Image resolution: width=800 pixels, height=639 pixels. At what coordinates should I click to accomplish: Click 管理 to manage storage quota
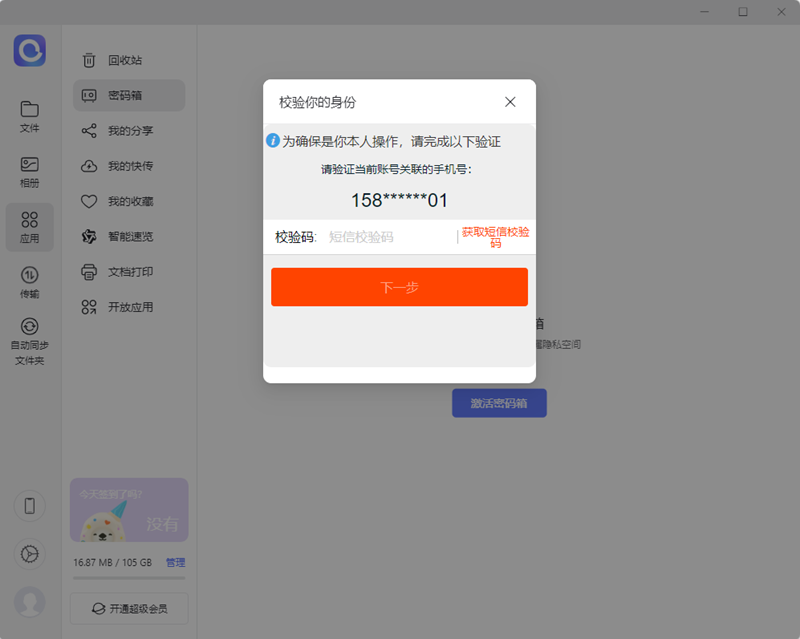(175, 562)
